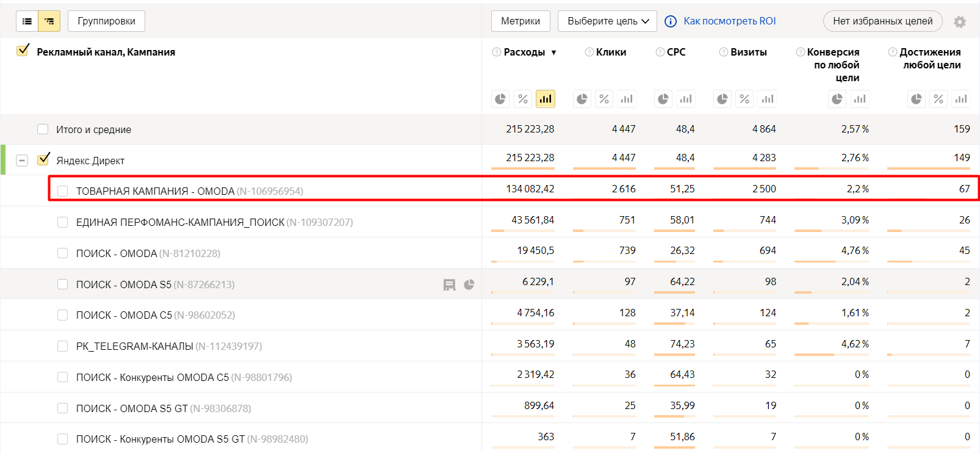Image resolution: width=980 pixels, height=453 pixels.
Task: Show pie chart for Достижения любой цели
Action: tap(917, 99)
